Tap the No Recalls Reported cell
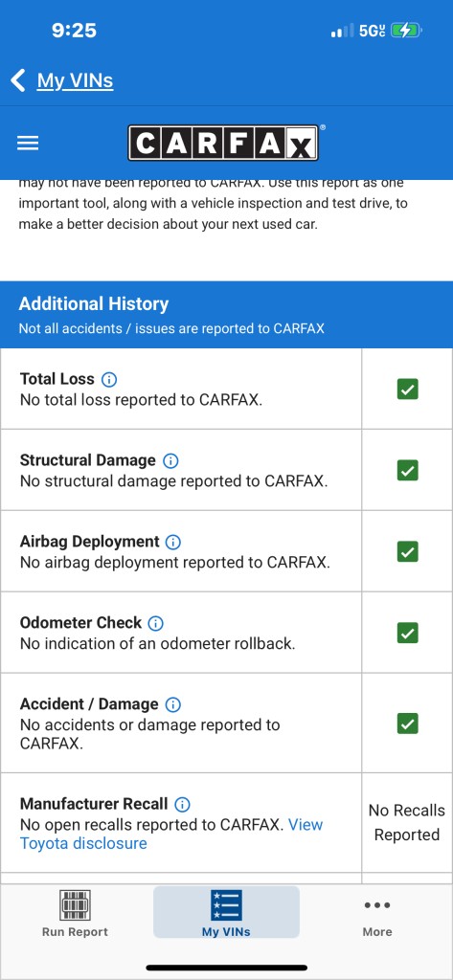The height and width of the screenshot is (980, 453). [x=407, y=822]
